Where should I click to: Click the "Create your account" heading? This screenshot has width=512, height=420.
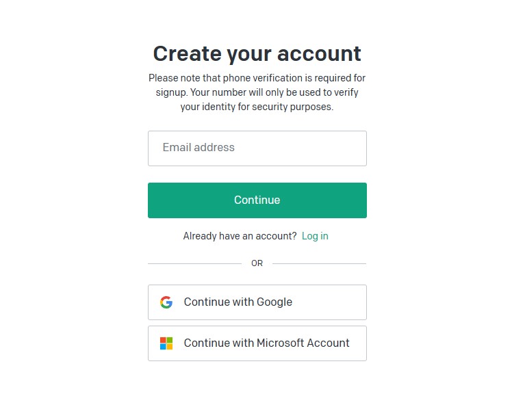point(257,53)
